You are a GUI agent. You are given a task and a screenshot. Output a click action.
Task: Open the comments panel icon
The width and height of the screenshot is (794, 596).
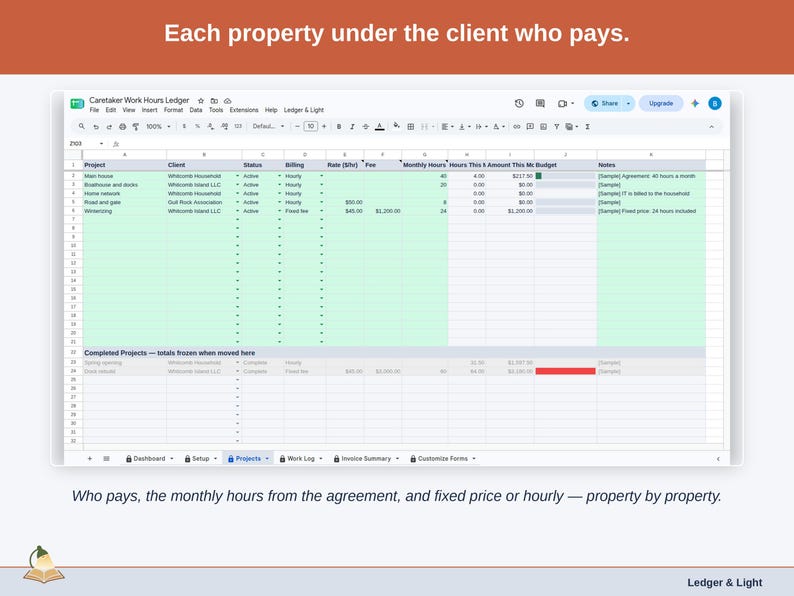coord(540,103)
